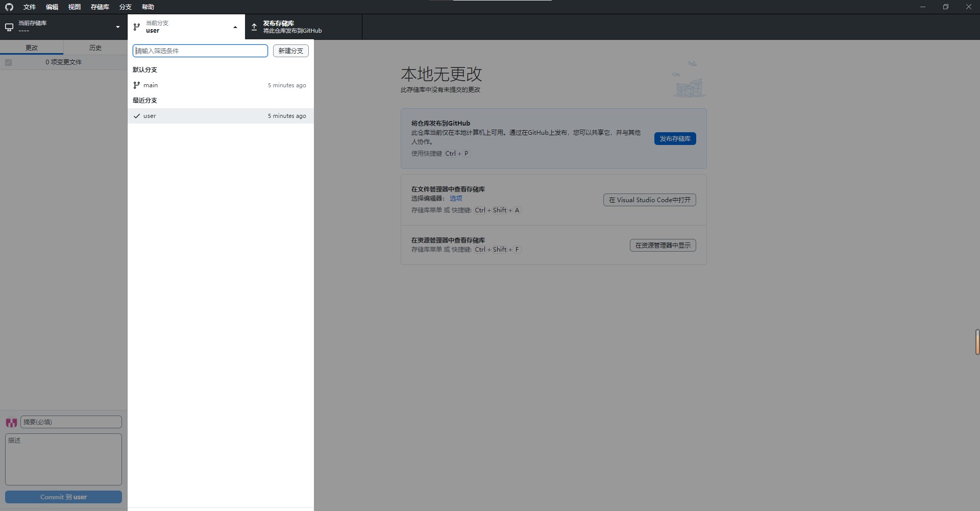980x511 pixels.
Task: Click the branch filter input field
Action: [x=200, y=51]
